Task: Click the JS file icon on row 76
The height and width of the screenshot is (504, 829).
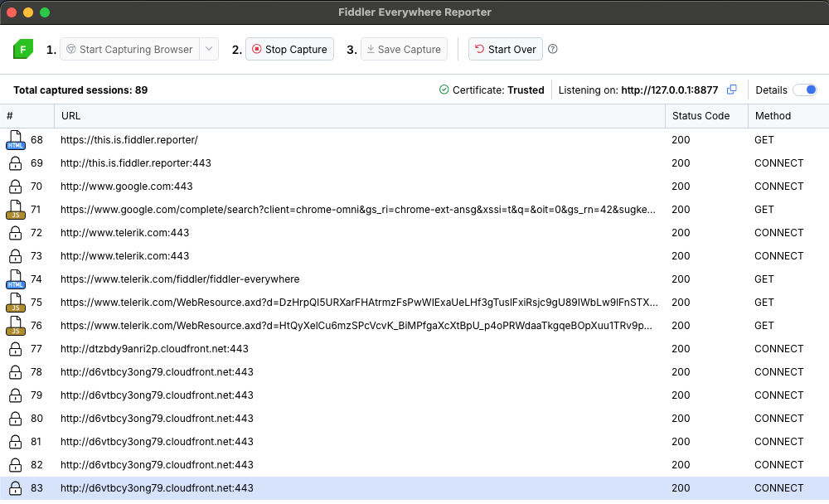Action: pyautogui.click(x=15, y=326)
